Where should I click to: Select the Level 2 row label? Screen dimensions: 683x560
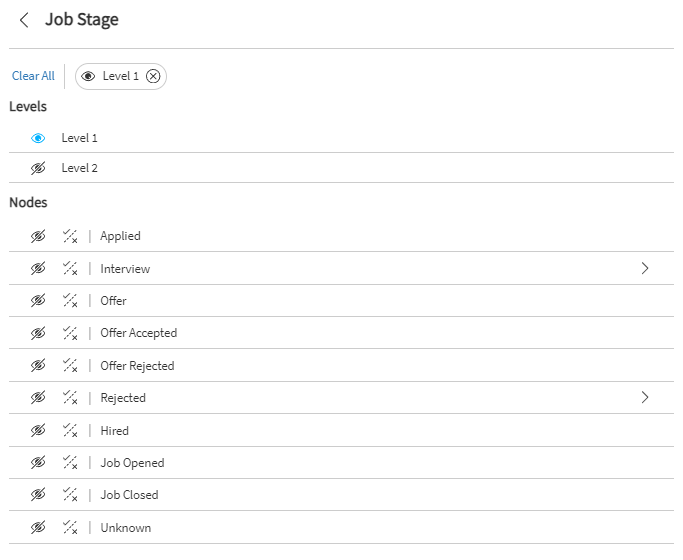(x=80, y=168)
